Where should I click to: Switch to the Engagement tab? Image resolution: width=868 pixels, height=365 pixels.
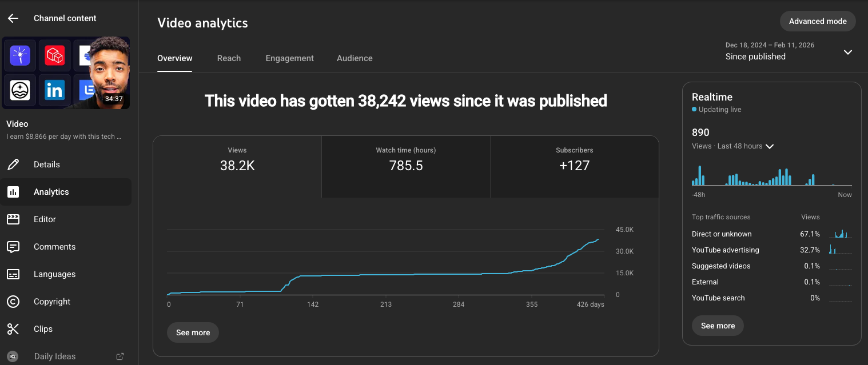pyautogui.click(x=289, y=58)
